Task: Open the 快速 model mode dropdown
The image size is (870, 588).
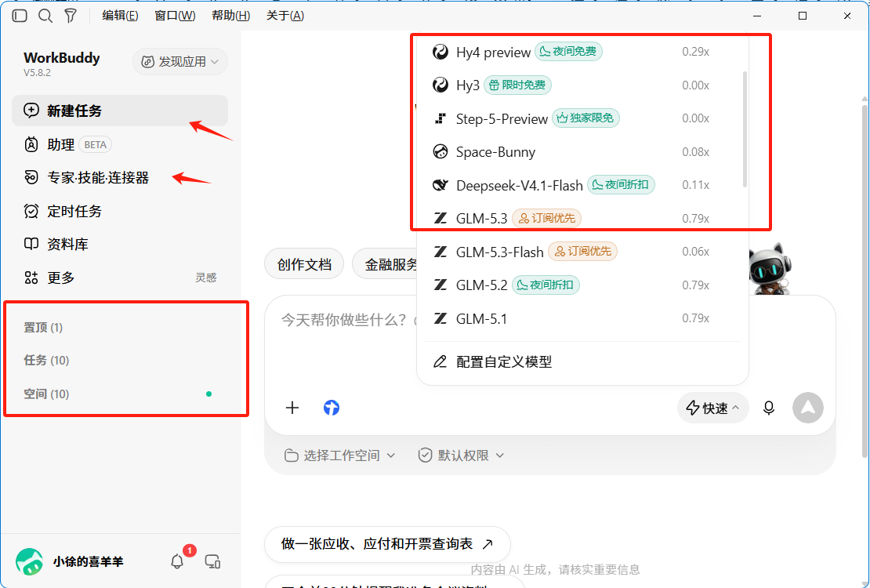Action: [712, 408]
